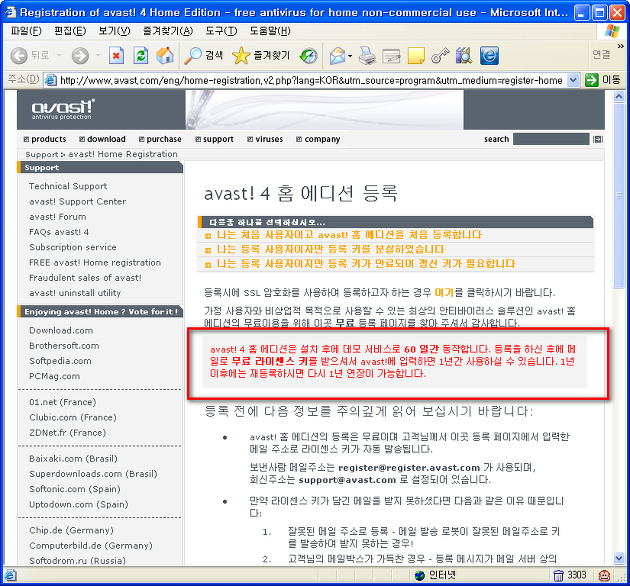Viewport: 630px width, 586px height.
Task: Click the keys toolbar icon
Action: pos(440,55)
